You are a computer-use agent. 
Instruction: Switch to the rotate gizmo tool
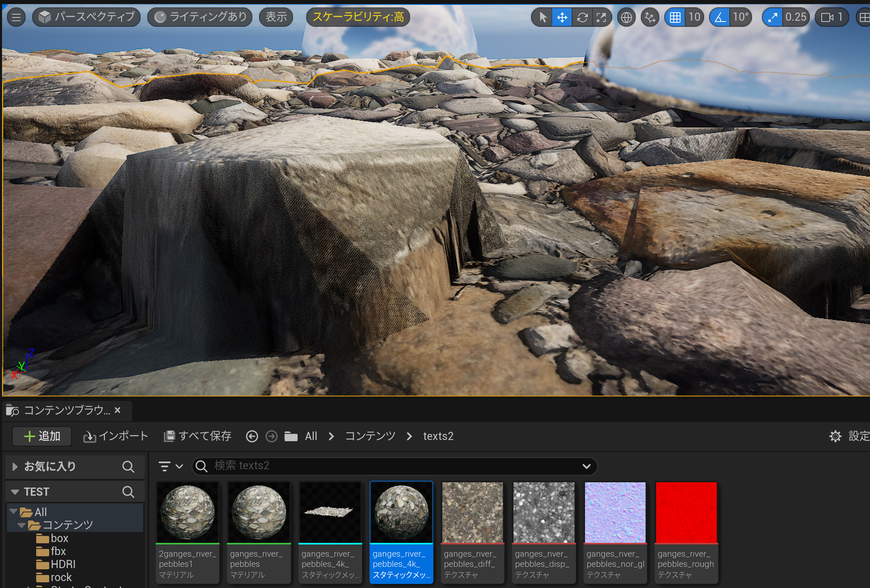582,17
